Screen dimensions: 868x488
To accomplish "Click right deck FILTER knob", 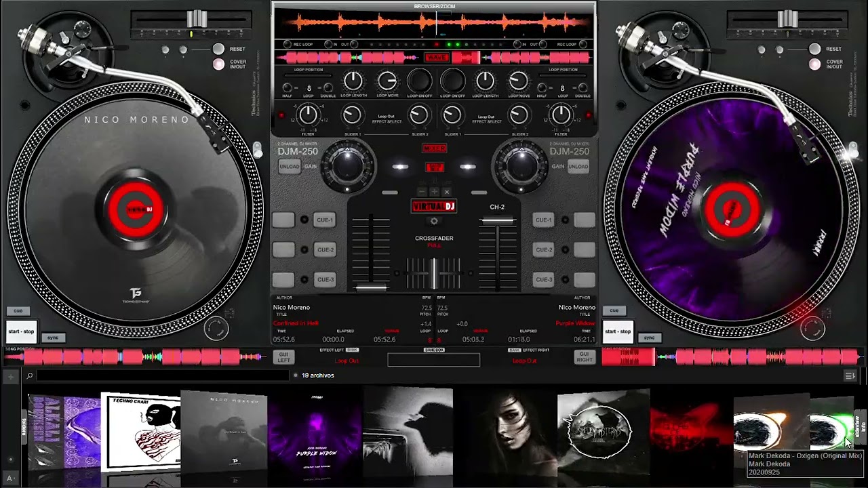I will click(x=561, y=115).
